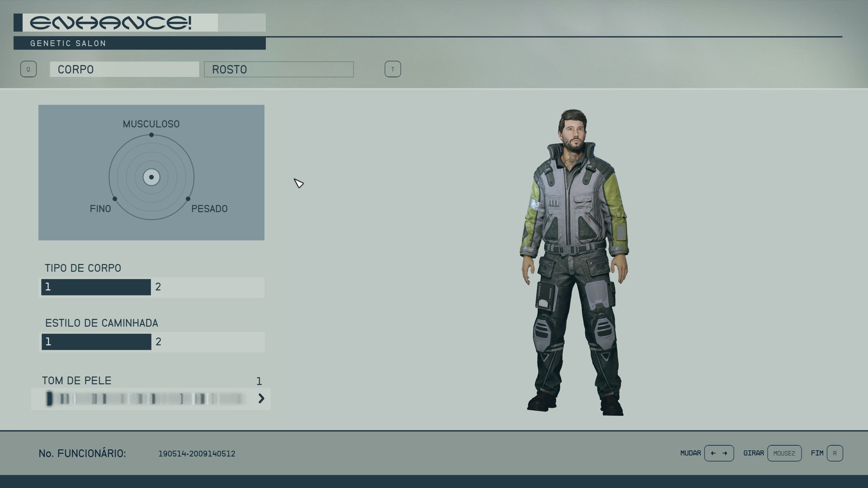
Task: Switch to the CORPO tab
Action: click(124, 69)
